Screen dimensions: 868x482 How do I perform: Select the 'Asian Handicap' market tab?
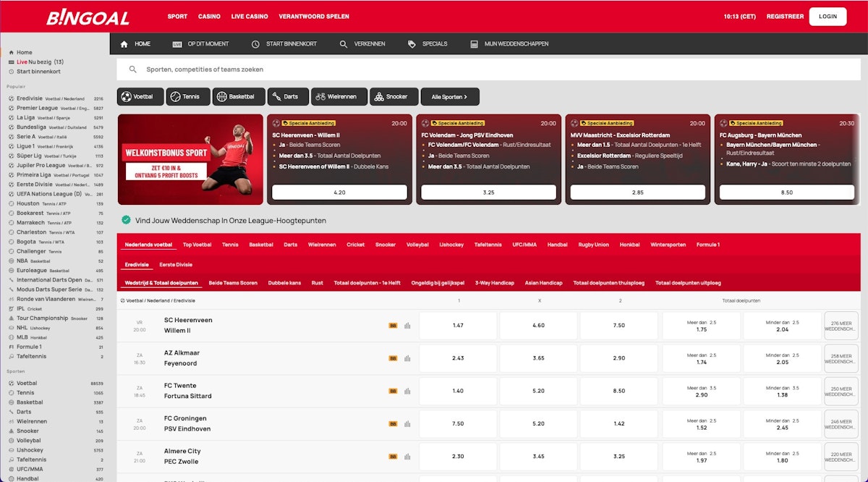[x=544, y=283]
